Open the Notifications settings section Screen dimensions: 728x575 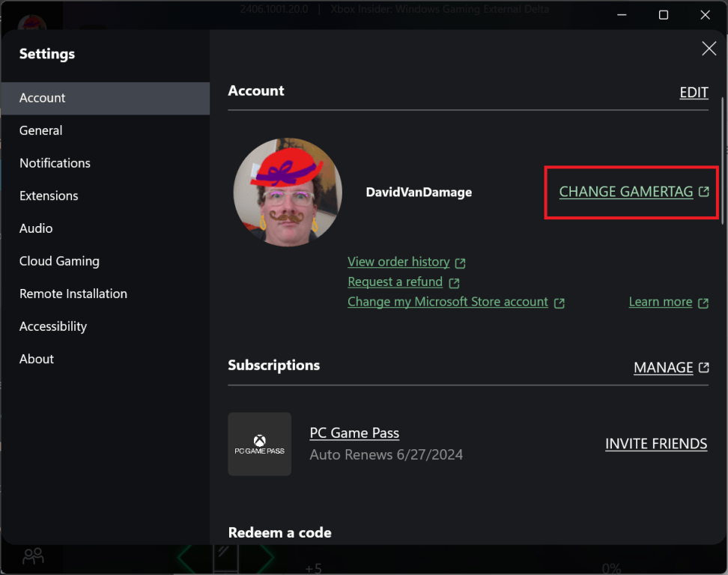point(55,163)
